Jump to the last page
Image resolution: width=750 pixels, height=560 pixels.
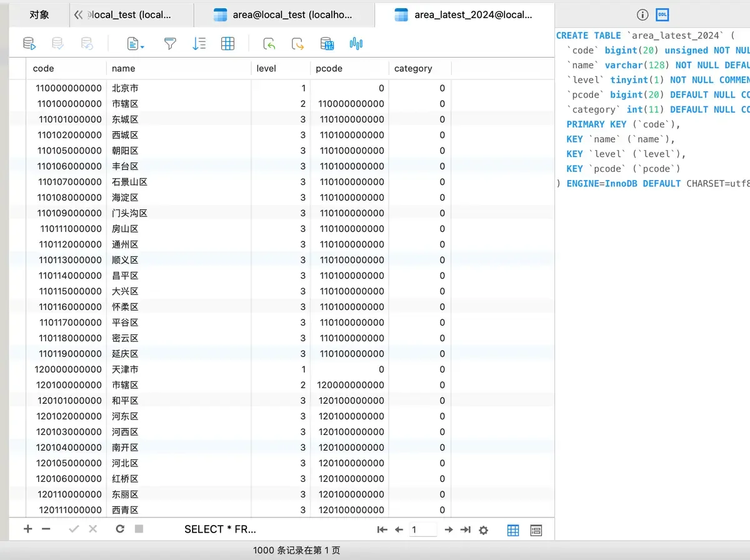coord(465,529)
